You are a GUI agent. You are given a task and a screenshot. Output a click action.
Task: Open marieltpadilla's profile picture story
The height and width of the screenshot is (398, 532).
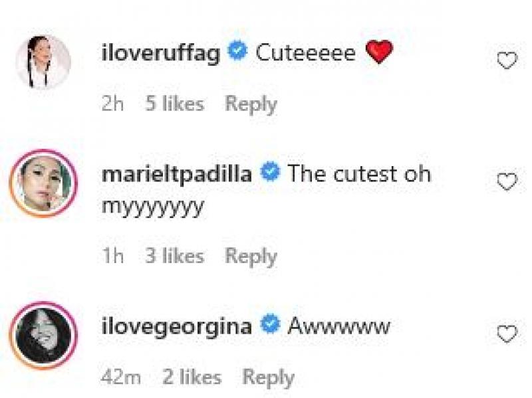point(43,183)
